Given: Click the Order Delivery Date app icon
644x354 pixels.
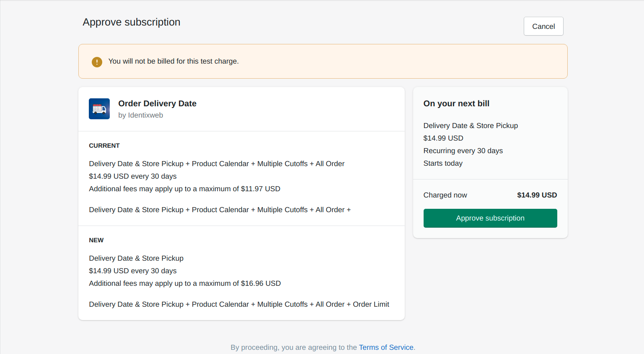Looking at the screenshot, I should pyautogui.click(x=99, y=109).
